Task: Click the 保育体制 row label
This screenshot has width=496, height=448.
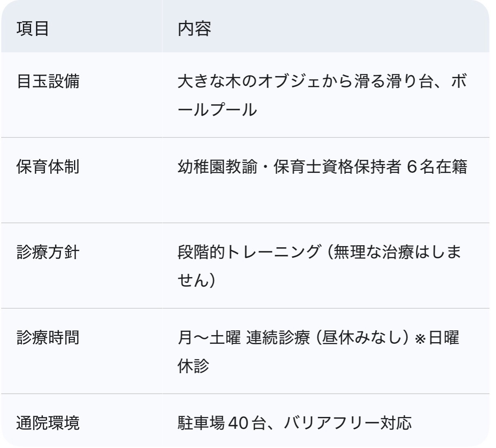Action: point(48,167)
